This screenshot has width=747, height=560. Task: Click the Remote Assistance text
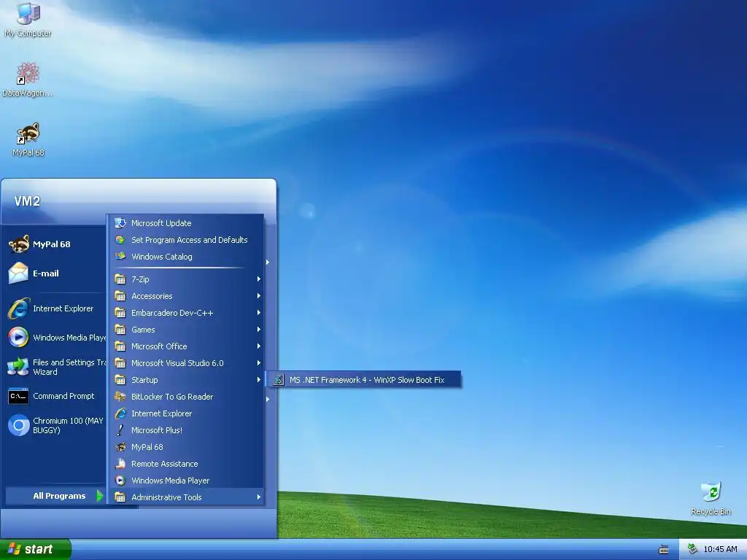[164, 463]
